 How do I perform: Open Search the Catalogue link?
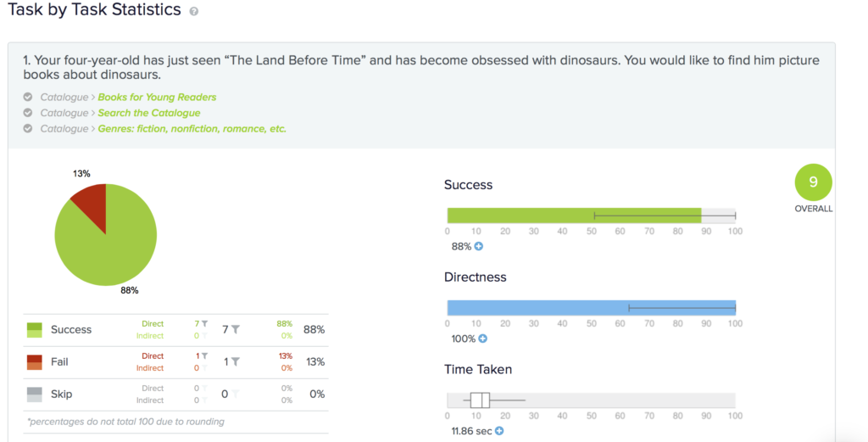tap(149, 113)
